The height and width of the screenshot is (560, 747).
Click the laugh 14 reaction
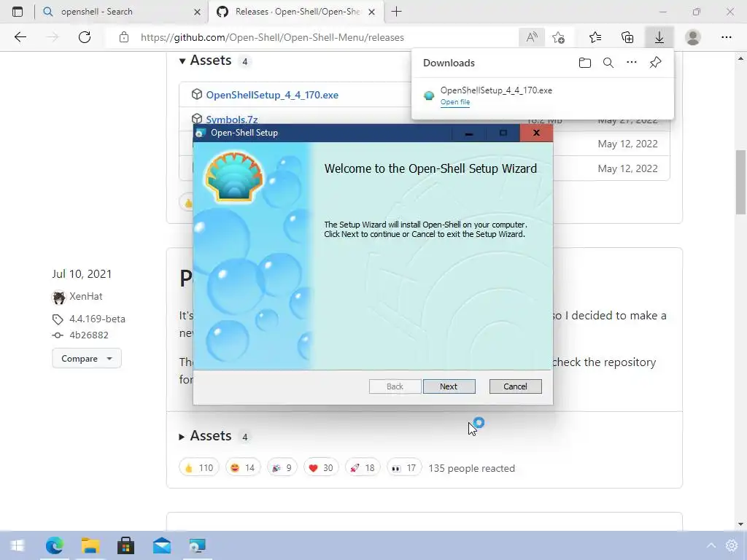point(242,467)
